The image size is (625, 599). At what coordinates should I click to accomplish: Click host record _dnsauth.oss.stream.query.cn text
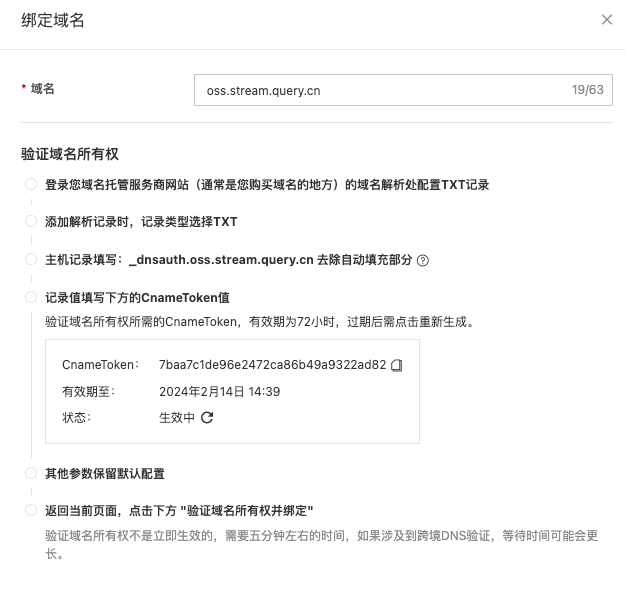pyautogui.click(x=219, y=260)
